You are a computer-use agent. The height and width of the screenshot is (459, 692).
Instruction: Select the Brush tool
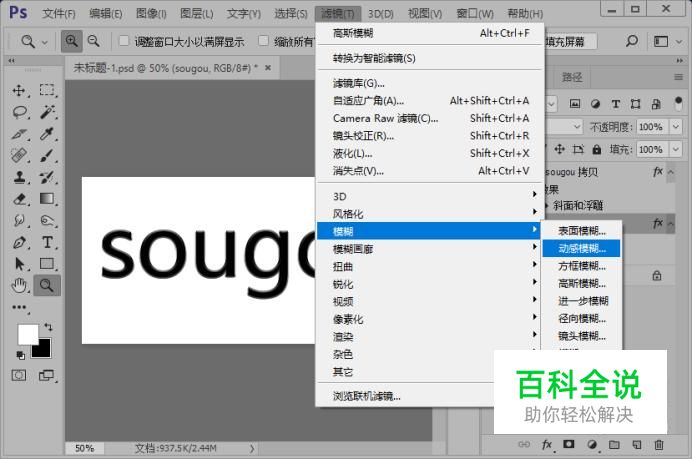(47, 155)
